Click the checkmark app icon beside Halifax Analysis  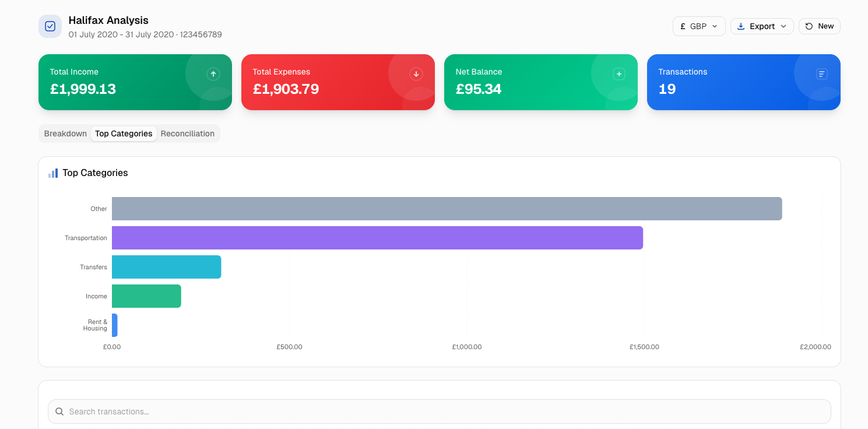point(50,26)
